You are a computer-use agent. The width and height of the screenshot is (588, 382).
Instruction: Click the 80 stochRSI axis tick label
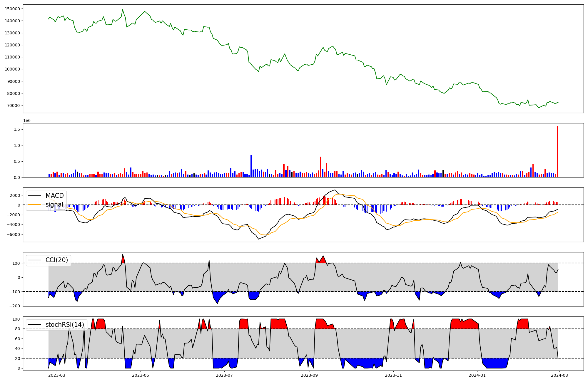coord(17,329)
